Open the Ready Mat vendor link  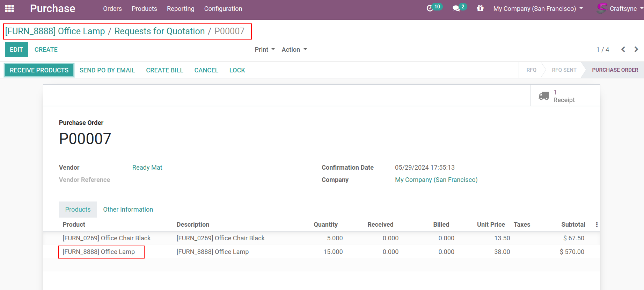click(147, 168)
